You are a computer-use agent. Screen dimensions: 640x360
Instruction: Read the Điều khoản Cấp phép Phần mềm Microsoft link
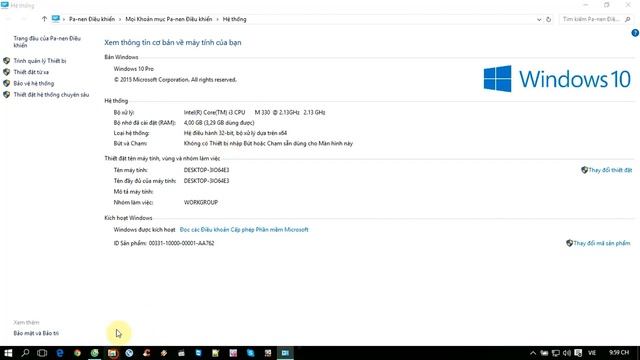coord(244,230)
